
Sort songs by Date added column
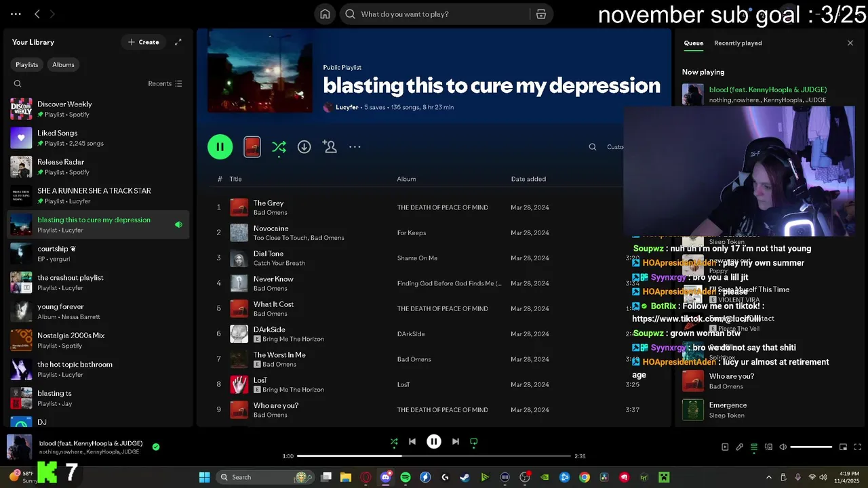pos(528,179)
